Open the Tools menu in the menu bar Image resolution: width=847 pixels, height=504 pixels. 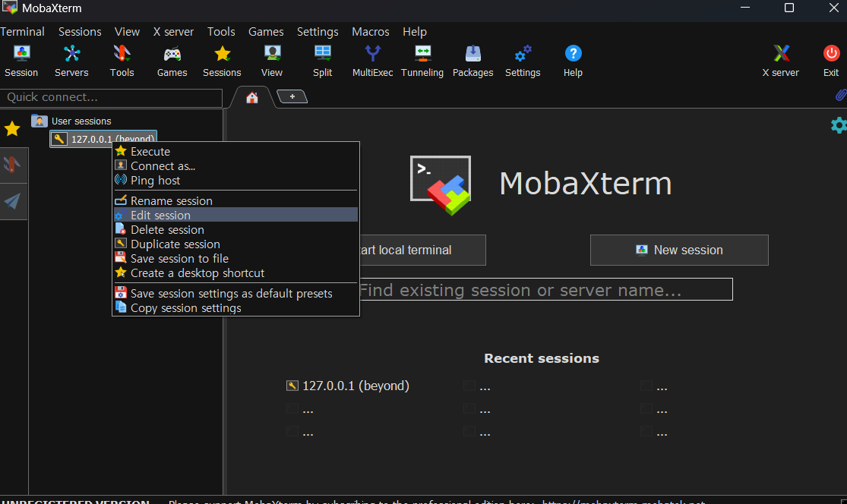pyautogui.click(x=222, y=32)
